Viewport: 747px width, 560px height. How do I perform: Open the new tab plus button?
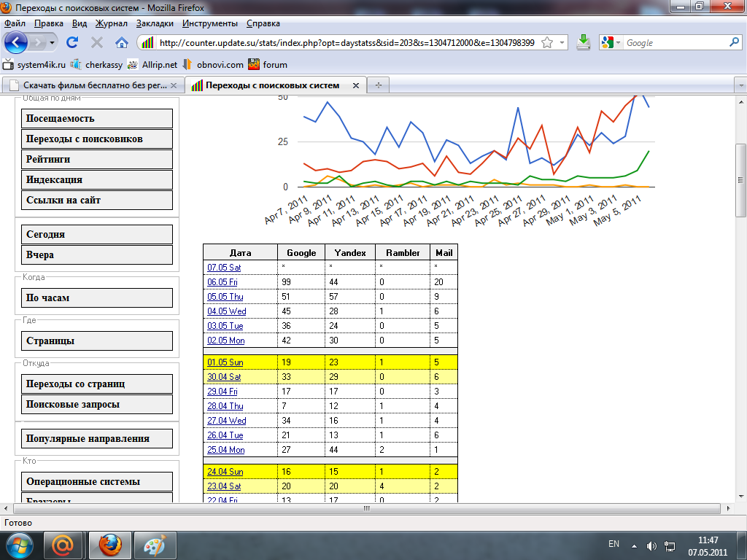pyautogui.click(x=379, y=85)
